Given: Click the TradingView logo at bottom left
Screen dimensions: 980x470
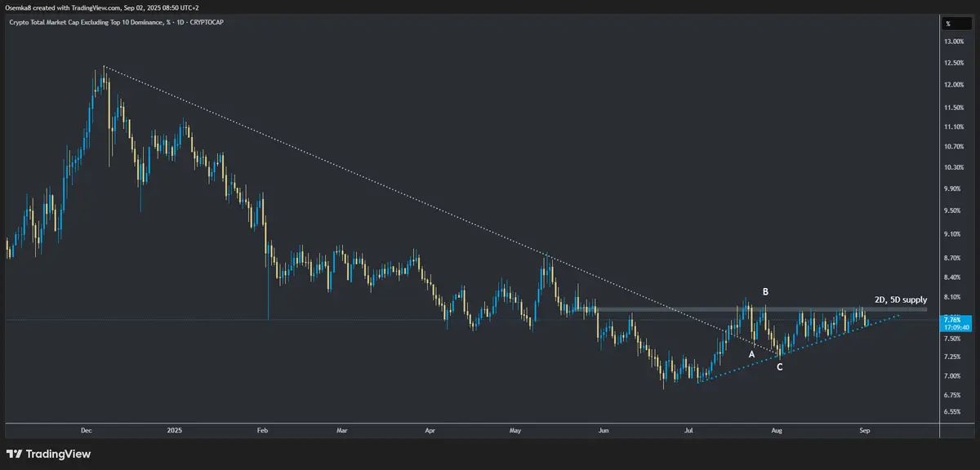Looking at the screenshot, I should click(x=48, y=454).
